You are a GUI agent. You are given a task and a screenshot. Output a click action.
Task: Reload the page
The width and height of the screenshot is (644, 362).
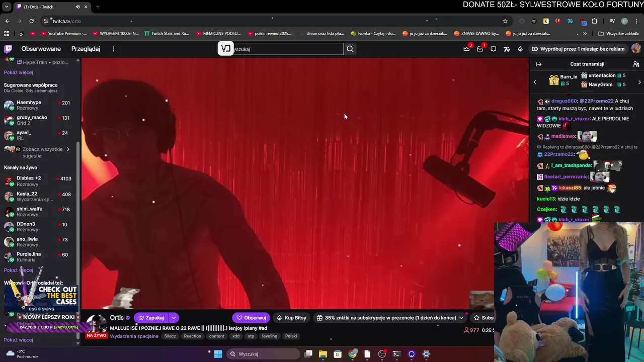[x=31, y=21]
